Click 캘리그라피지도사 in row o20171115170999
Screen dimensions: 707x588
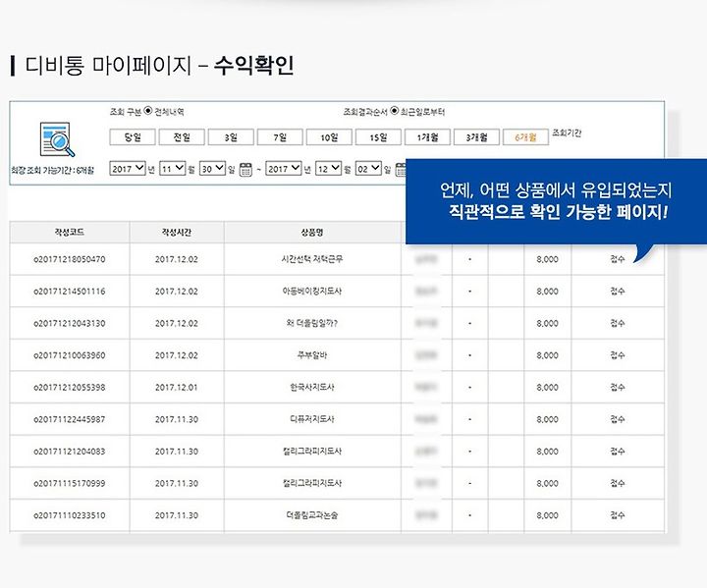pyautogui.click(x=312, y=483)
